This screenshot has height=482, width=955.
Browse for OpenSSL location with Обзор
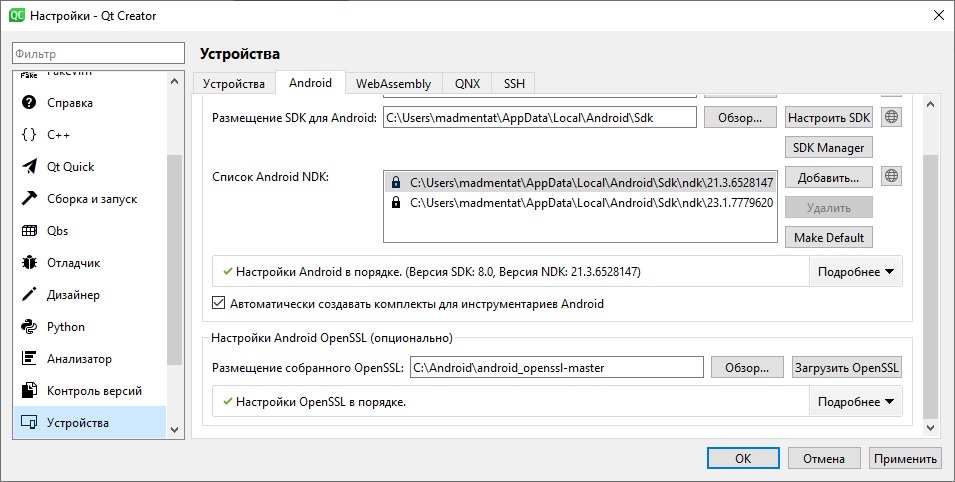[747, 367]
